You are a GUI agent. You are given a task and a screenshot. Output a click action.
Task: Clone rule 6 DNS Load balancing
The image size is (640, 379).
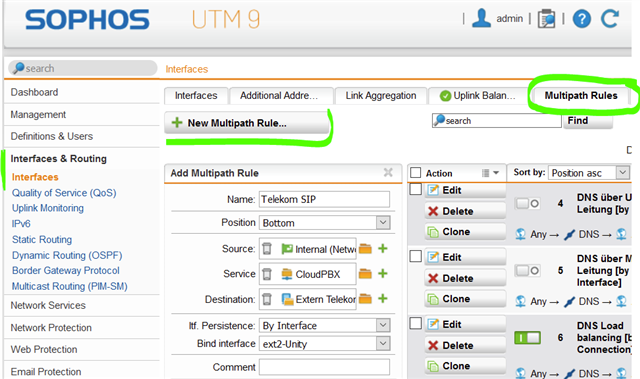pos(465,366)
